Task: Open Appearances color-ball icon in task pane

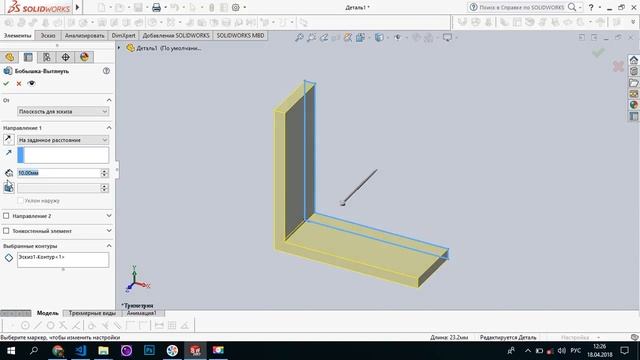Action: tap(633, 105)
